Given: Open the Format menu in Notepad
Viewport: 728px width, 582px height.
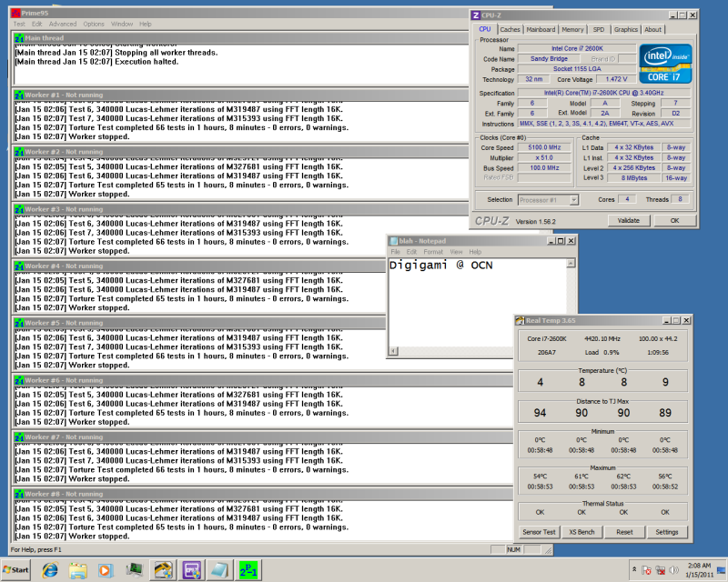Looking at the screenshot, I should [433, 252].
